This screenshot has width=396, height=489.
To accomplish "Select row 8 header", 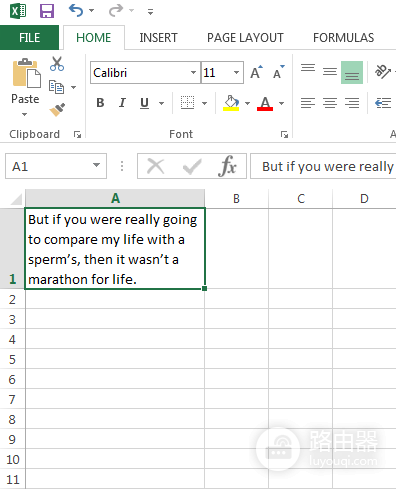I will (x=12, y=419).
